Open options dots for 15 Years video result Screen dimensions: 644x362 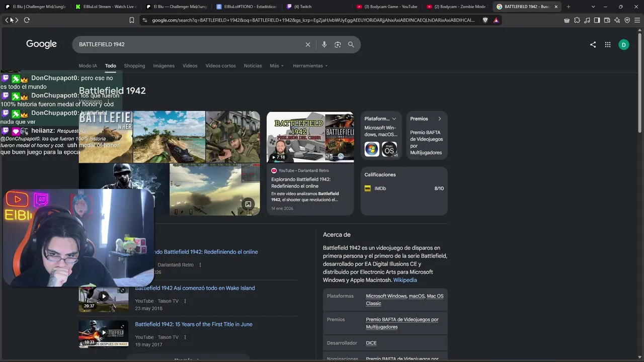point(185,337)
